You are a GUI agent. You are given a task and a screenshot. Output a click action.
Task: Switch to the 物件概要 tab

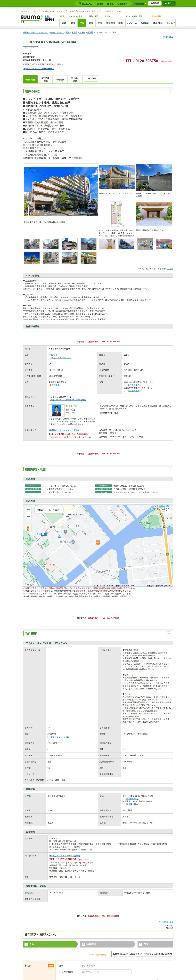[x=60, y=80]
